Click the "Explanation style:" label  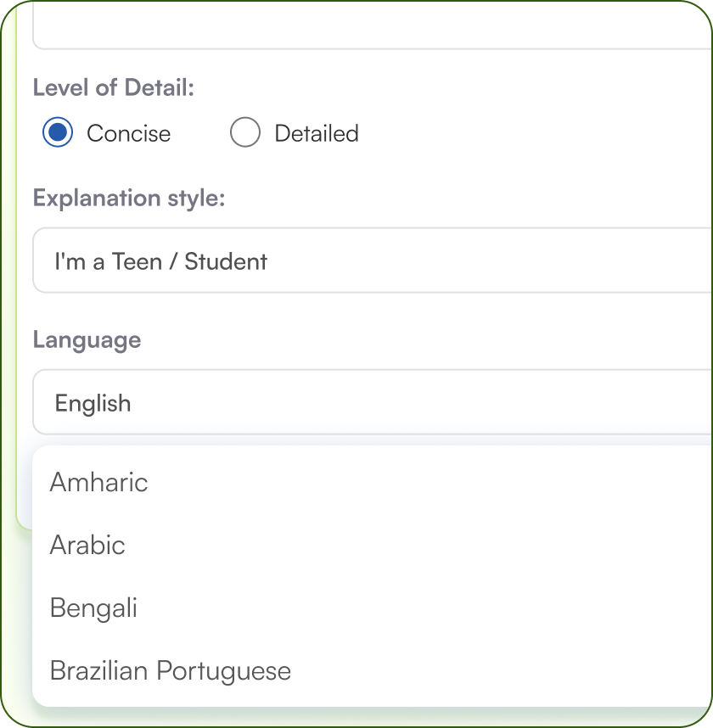click(x=129, y=198)
